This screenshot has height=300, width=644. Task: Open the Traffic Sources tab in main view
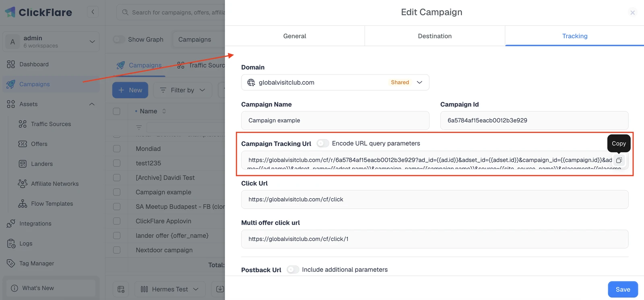coord(201,65)
